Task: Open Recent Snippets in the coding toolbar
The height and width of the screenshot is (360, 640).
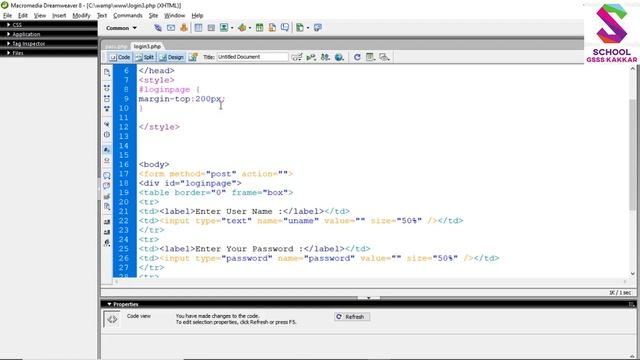Action: (107, 207)
